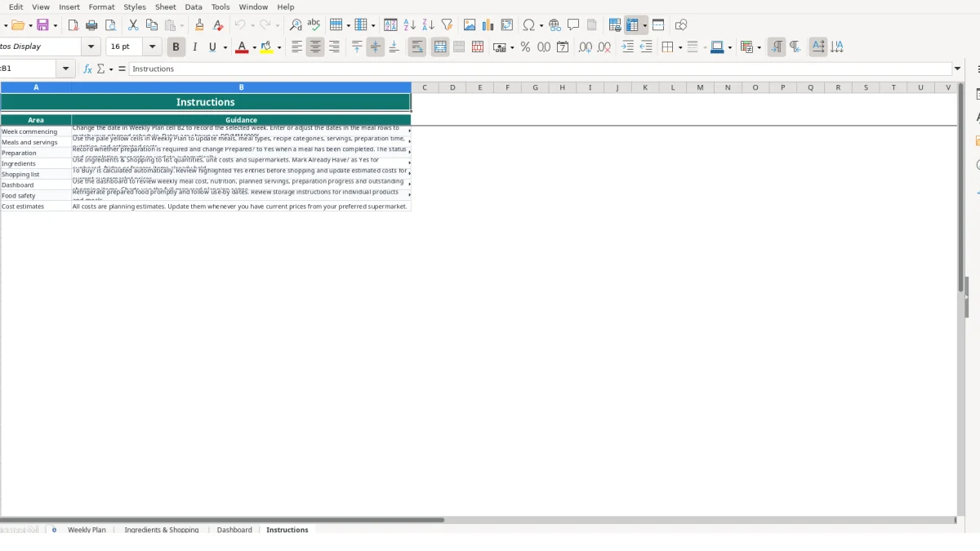This screenshot has height=551, width=980.
Task: Format cell as number
Action: (544, 47)
